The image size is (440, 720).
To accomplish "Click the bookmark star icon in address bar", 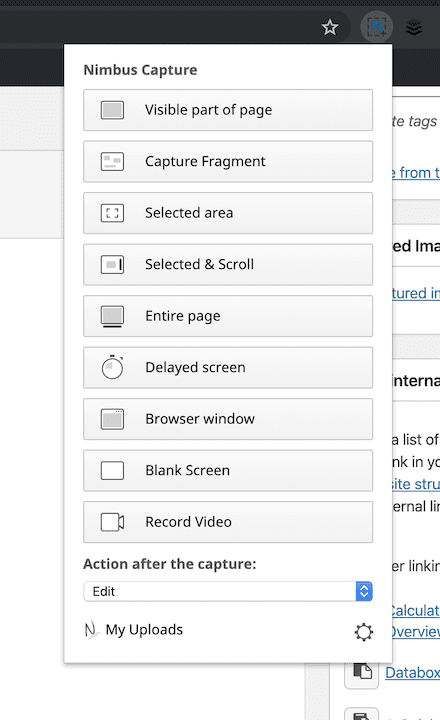I will click(x=330, y=28).
